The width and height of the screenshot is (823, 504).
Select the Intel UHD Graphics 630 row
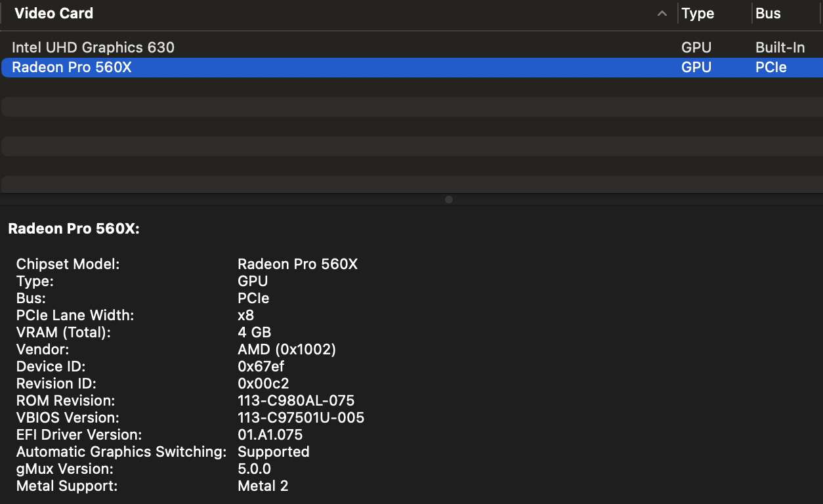93,48
